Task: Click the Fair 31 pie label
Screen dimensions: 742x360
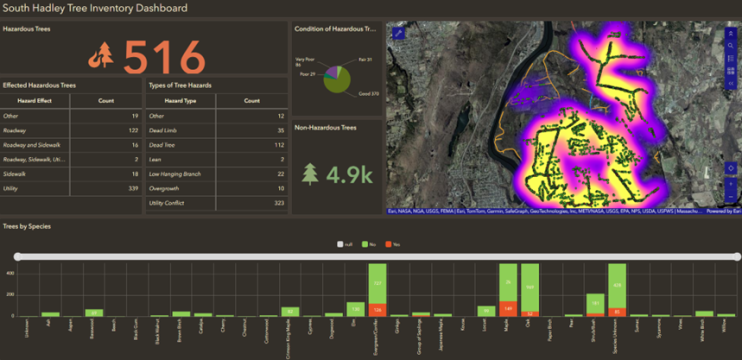Action: point(366,59)
